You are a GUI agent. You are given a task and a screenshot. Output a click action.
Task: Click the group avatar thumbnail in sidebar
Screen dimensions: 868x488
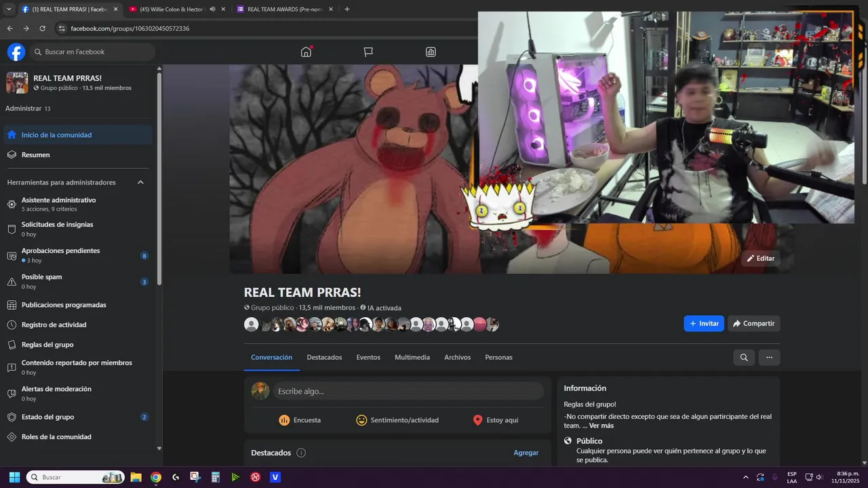pyautogui.click(x=17, y=83)
